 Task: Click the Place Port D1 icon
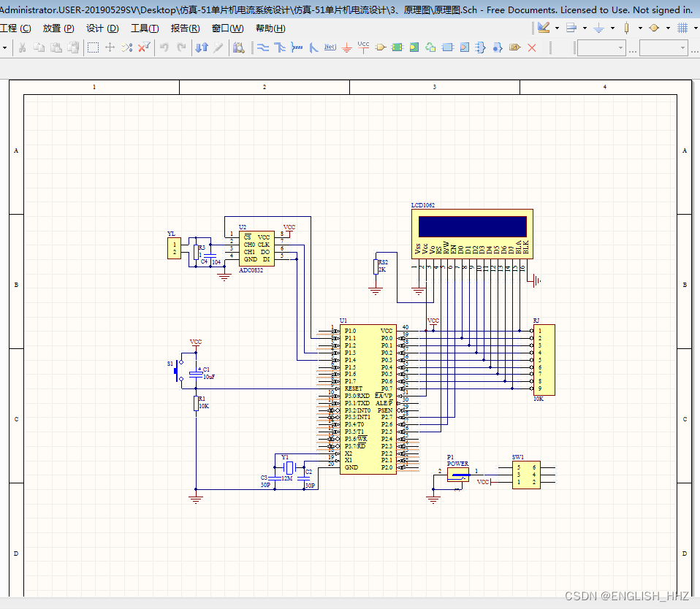pos(514,47)
